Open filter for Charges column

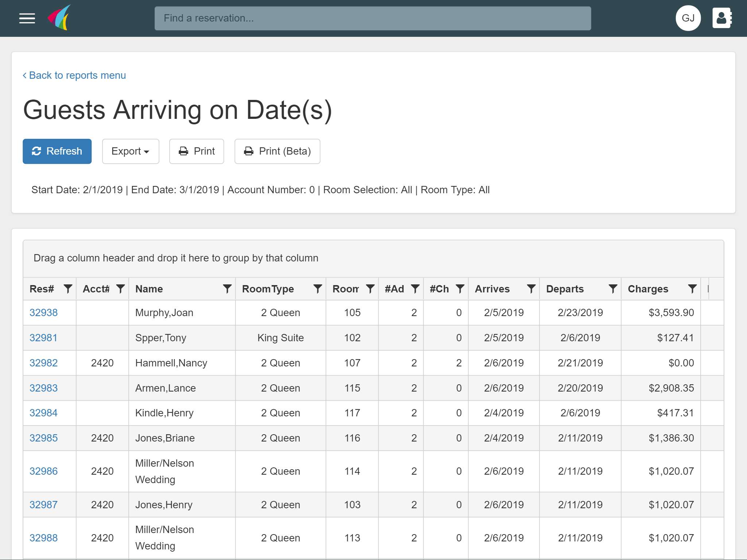pyautogui.click(x=692, y=289)
